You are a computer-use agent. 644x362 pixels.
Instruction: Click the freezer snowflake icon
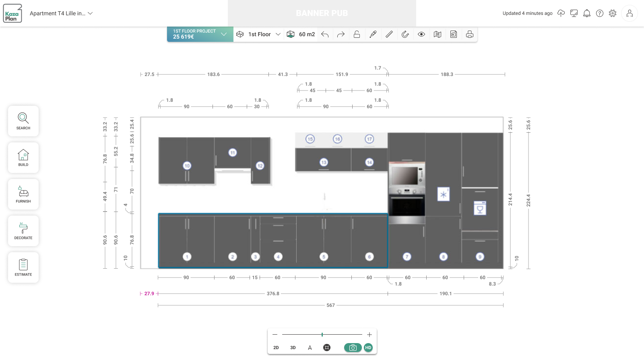tap(443, 195)
